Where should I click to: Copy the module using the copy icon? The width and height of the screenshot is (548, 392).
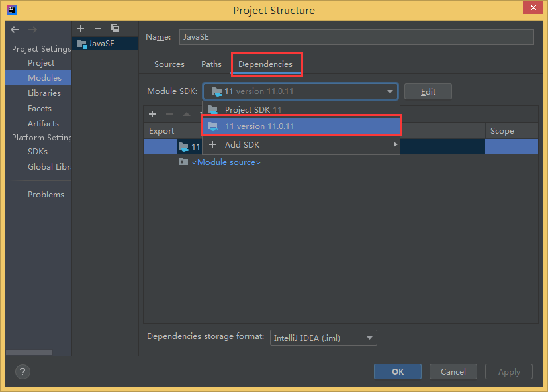point(115,28)
